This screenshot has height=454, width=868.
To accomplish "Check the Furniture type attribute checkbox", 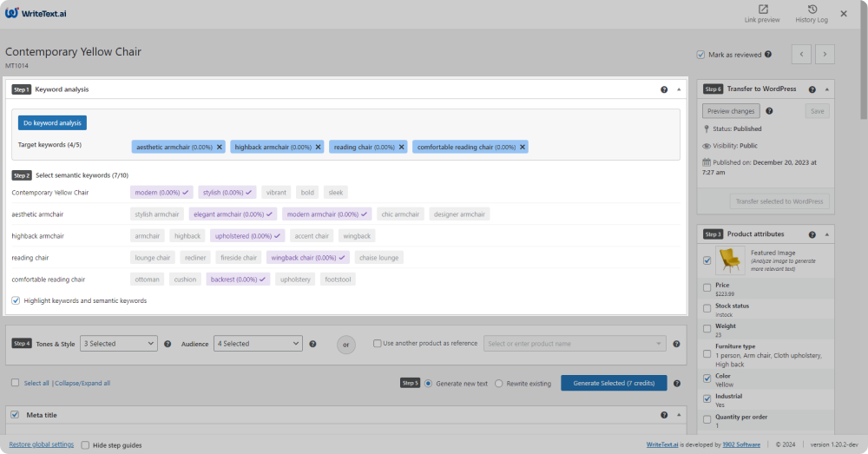I will [x=707, y=354].
